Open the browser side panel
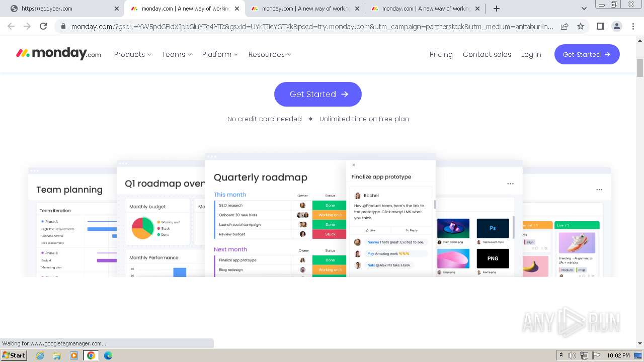 600,26
